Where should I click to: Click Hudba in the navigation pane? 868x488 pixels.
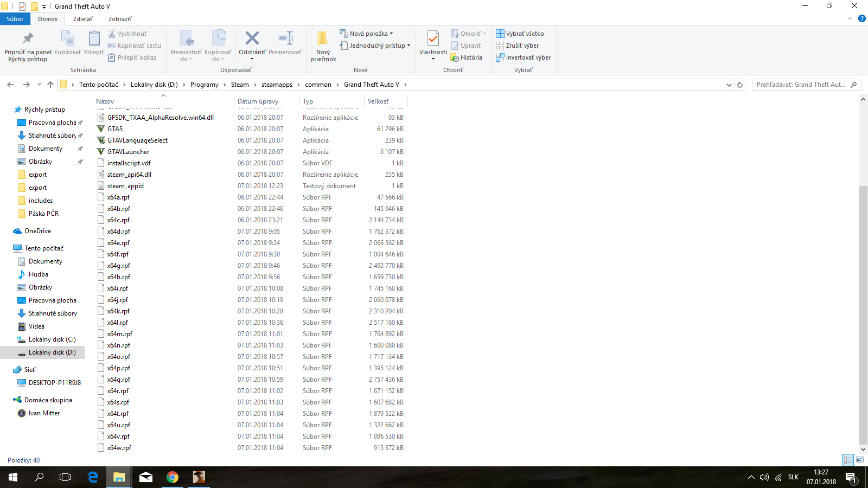[39, 274]
